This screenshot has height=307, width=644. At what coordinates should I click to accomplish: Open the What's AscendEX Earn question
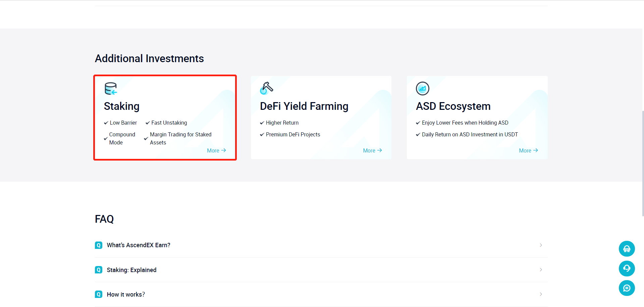pyautogui.click(x=139, y=245)
